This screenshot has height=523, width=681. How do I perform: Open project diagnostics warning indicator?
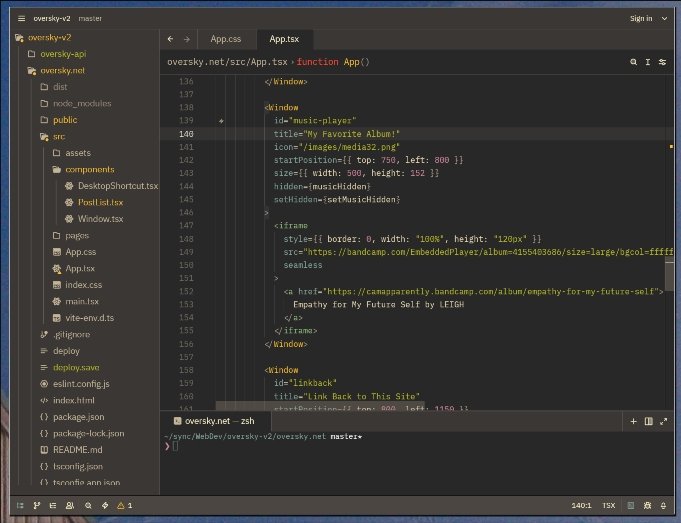coord(124,506)
